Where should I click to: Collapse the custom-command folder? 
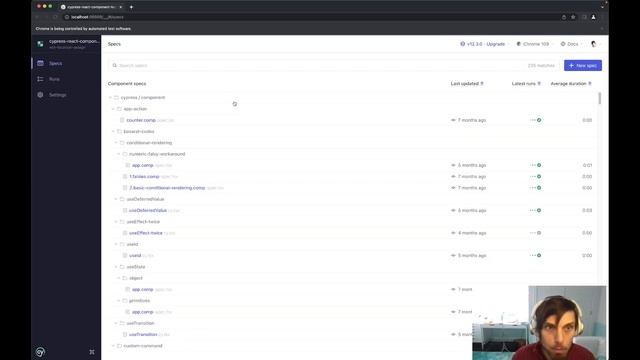[113, 346]
